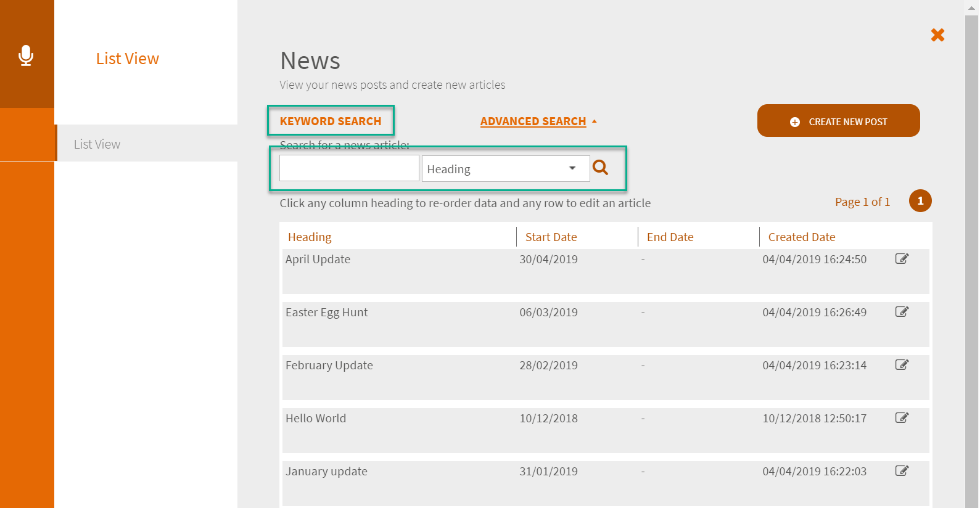This screenshot has height=508, width=980.
Task: Click created date 04/04/2019 16:22:03
Action: [814, 471]
